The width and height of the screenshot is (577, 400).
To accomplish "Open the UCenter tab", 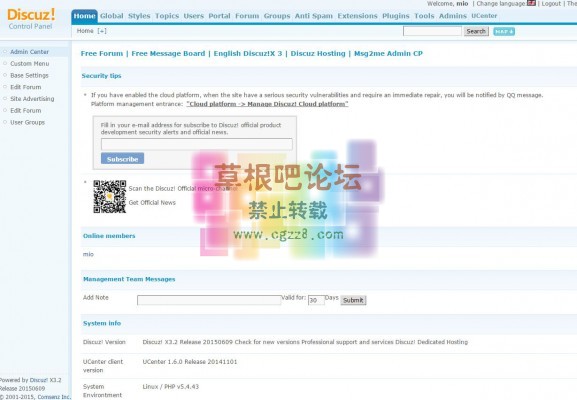I will tap(484, 16).
